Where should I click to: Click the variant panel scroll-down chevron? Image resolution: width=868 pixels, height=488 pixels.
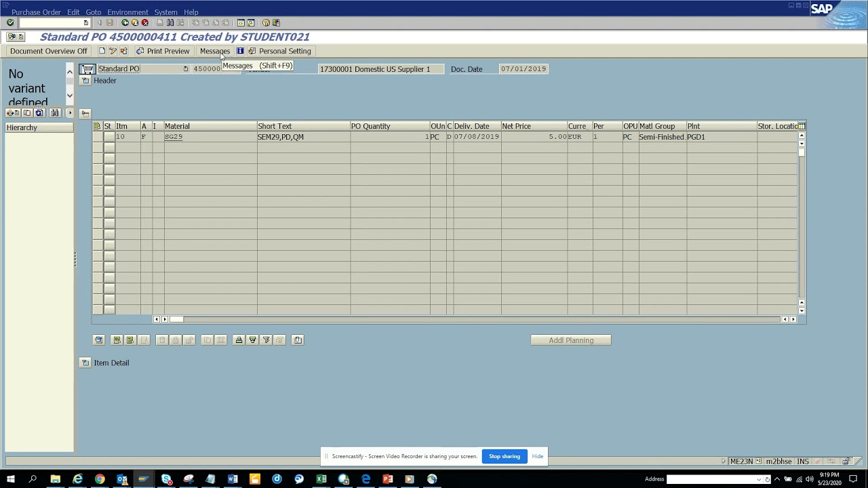[x=69, y=96]
